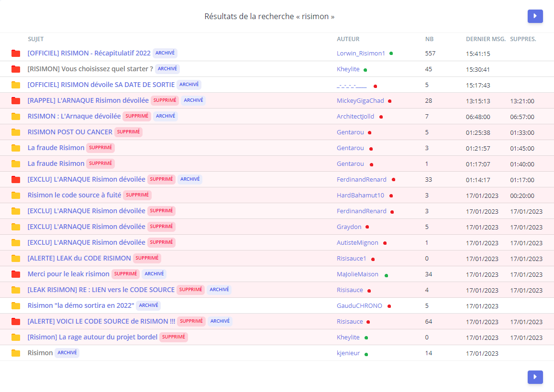Click the DERNIER MSG. column header

click(485, 39)
